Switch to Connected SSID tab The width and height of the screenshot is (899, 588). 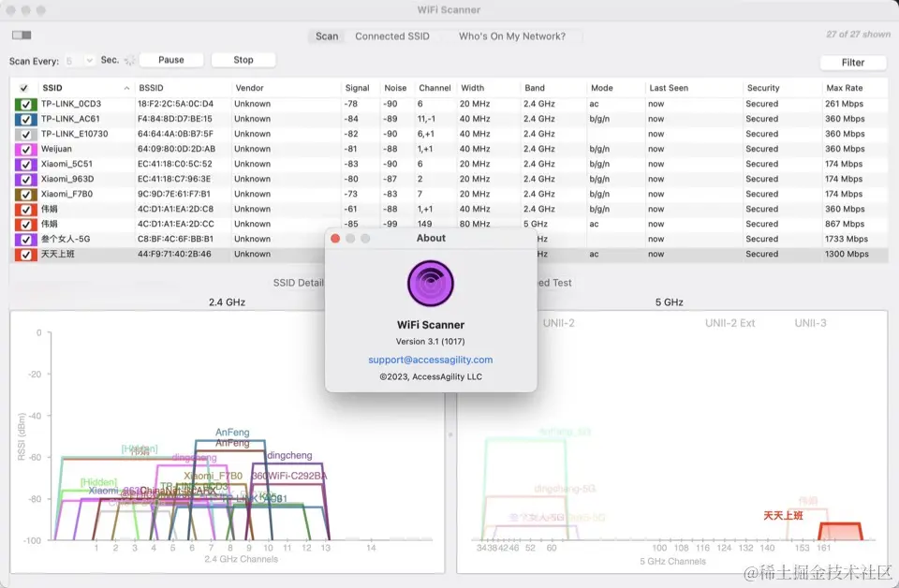392,37
